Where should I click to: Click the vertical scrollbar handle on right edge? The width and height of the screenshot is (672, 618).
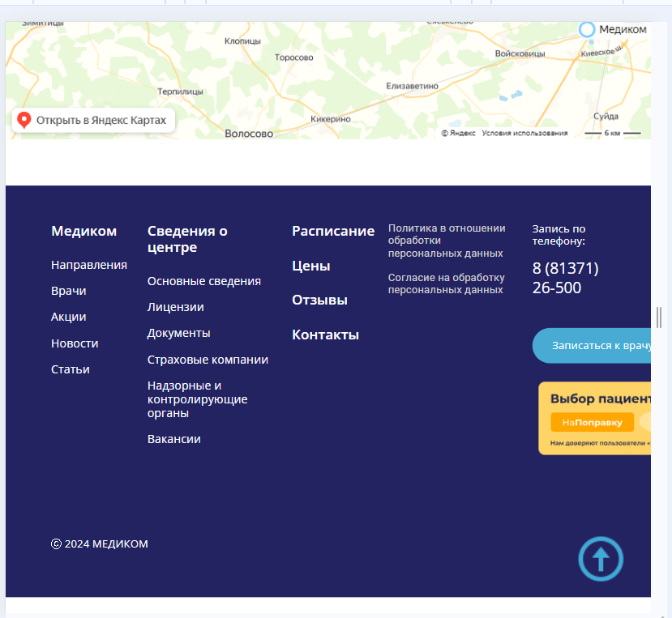tap(659, 318)
